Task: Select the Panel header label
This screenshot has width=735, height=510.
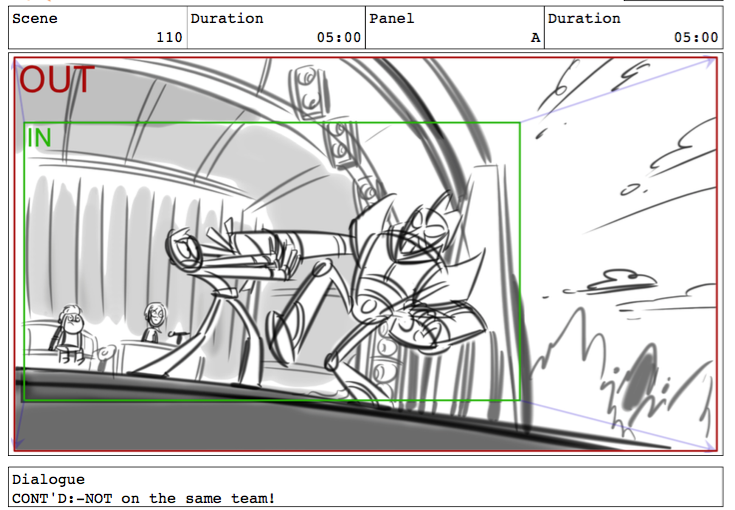Action: click(x=392, y=19)
